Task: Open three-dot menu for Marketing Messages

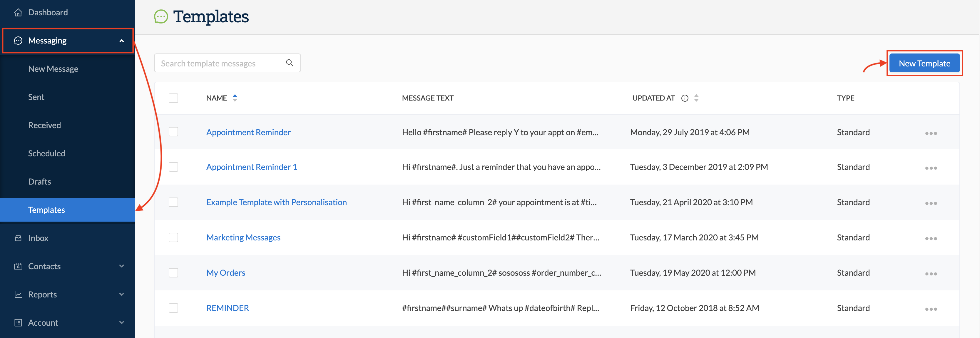Action: (x=931, y=238)
